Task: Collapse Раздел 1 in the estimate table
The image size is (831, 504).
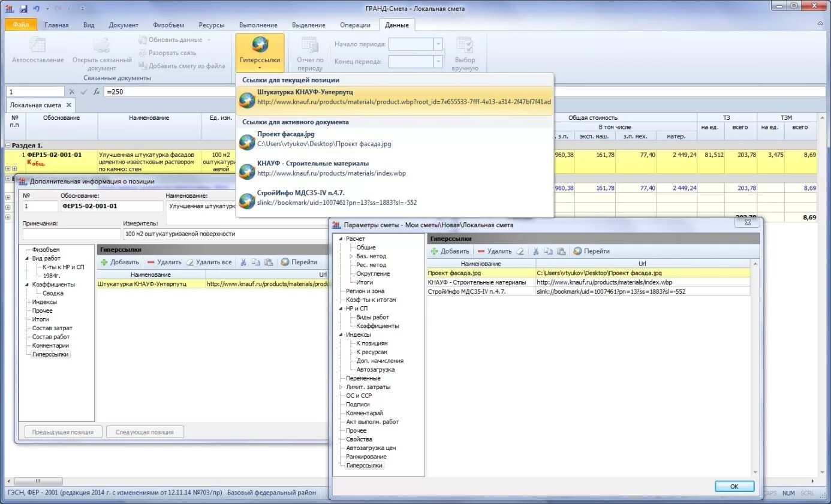Action: 8,146
